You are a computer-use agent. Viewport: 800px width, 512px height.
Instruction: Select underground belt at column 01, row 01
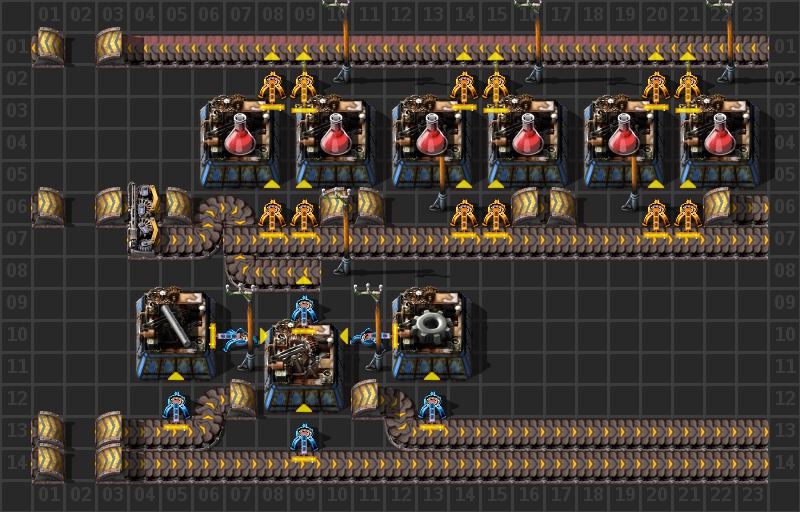pos(49,47)
